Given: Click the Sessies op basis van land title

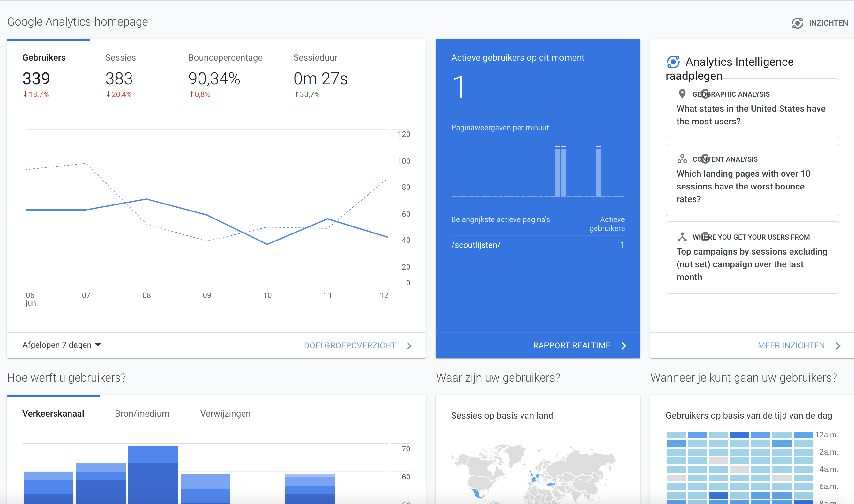Looking at the screenshot, I should tap(502, 415).
